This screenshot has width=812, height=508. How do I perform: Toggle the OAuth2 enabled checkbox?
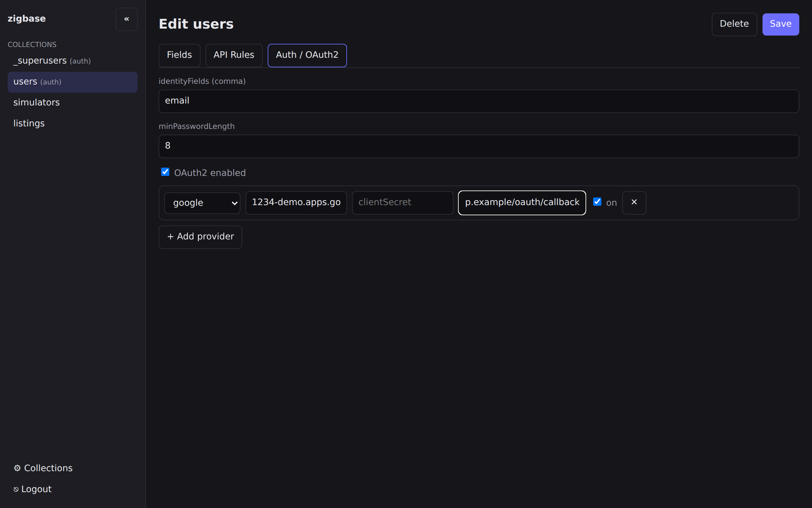click(x=165, y=172)
